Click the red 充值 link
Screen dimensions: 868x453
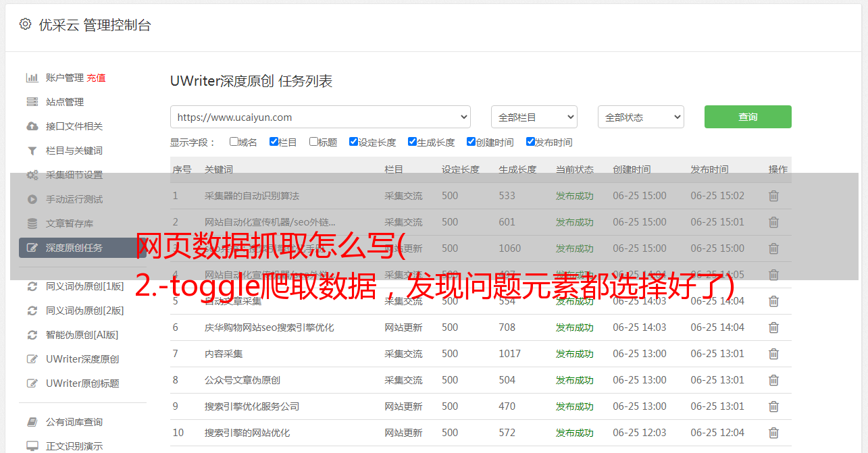point(96,78)
